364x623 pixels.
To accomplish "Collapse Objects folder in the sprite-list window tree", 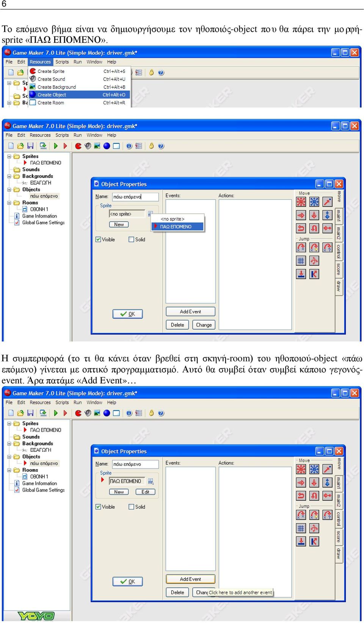I will [x=9, y=189].
